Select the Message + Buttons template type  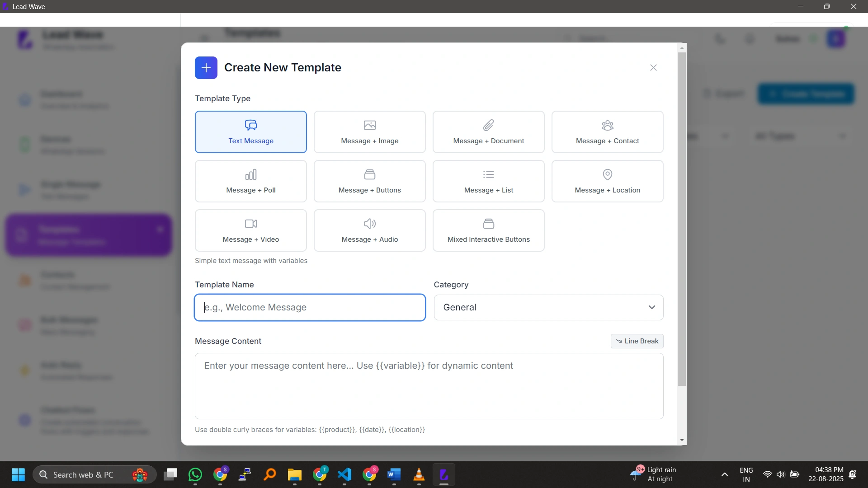369,181
